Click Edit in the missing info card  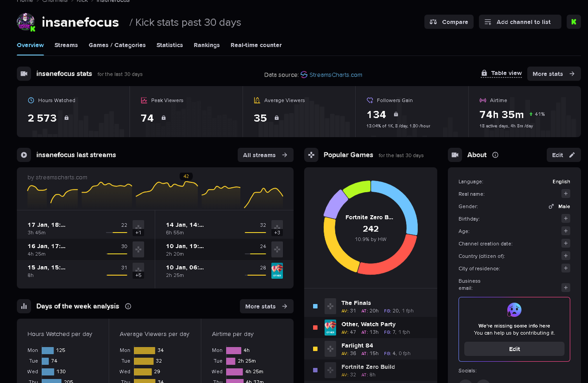point(514,349)
